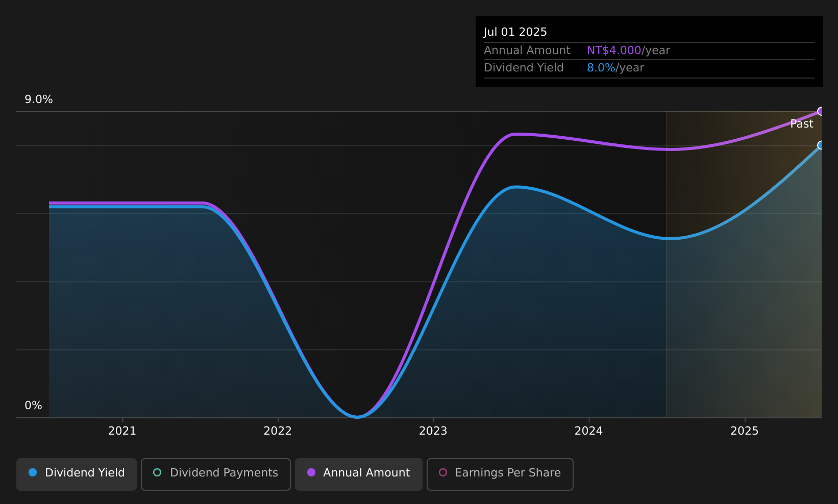Click the NT$4.000/year tooltip value
838x504 pixels.
click(628, 51)
